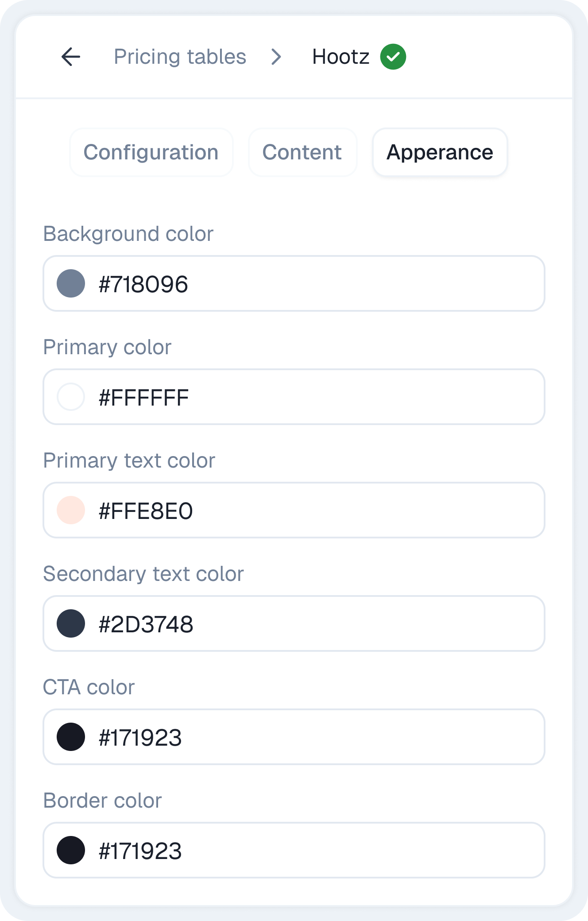Open the CTA color swatch
588x921 pixels.
click(71, 737)
